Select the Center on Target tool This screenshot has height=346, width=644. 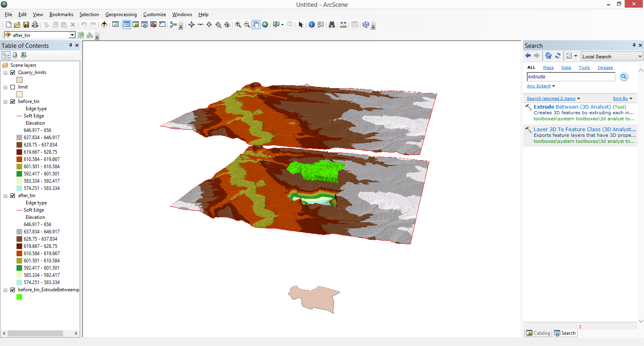[209, 25]
